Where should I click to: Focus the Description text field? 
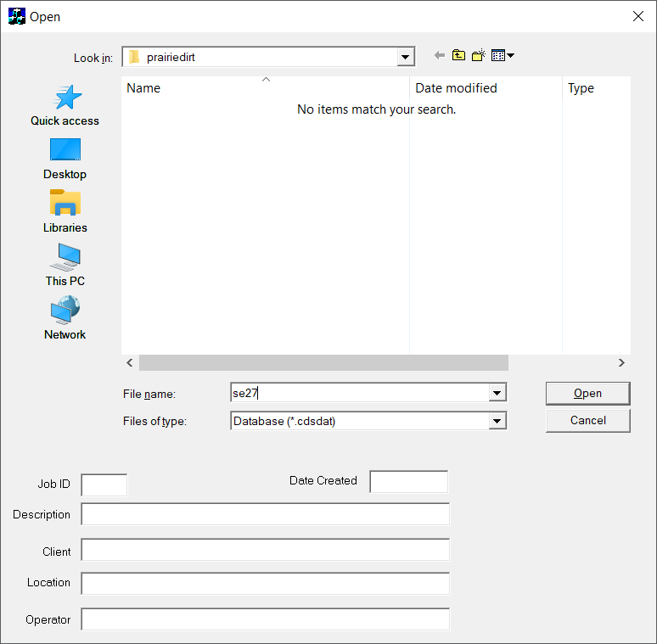(265, 514)
